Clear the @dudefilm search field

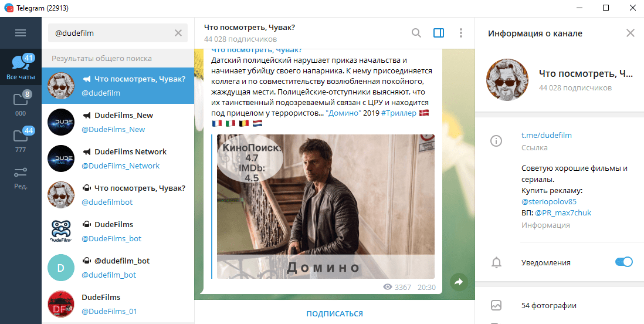[x=178, y=33]
